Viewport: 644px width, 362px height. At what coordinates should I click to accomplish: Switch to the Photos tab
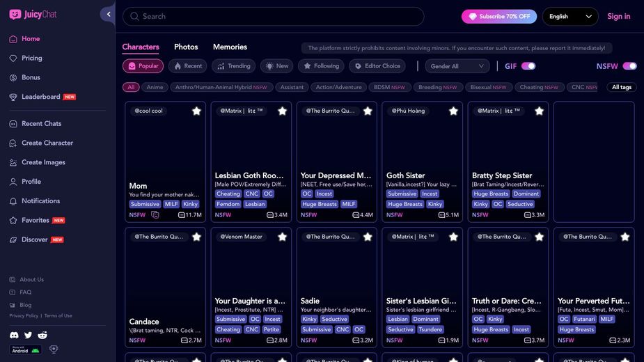[186, 47]
